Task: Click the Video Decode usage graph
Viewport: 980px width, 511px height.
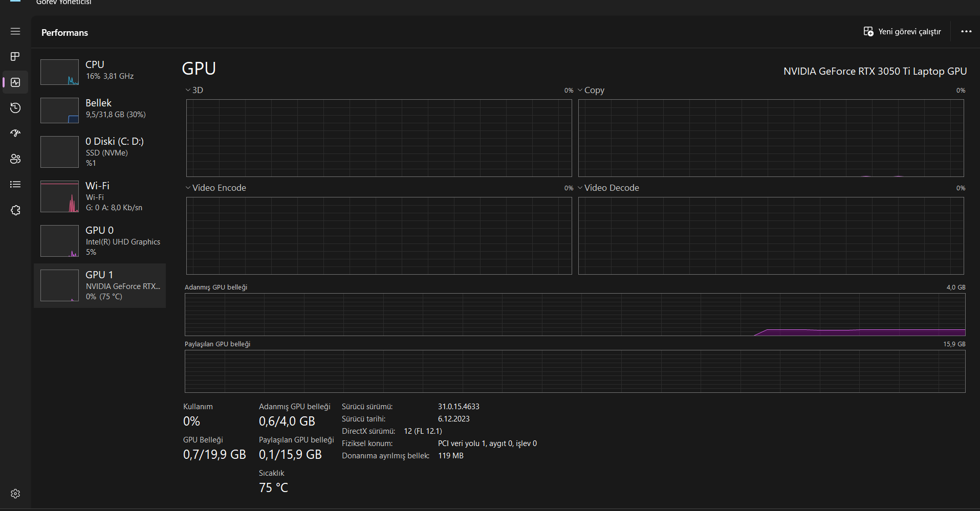Action: (x=771, y=236)
